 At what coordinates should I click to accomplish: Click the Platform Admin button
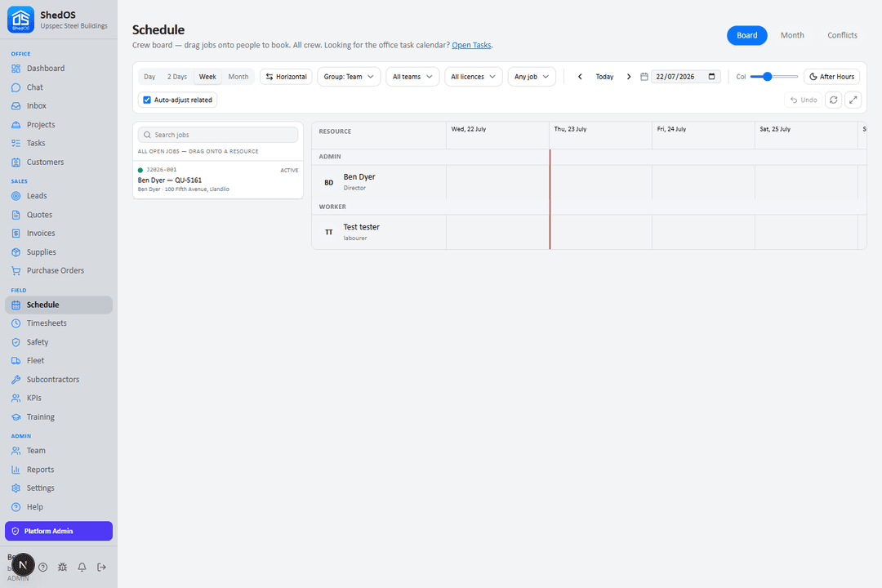click(59, 531)
